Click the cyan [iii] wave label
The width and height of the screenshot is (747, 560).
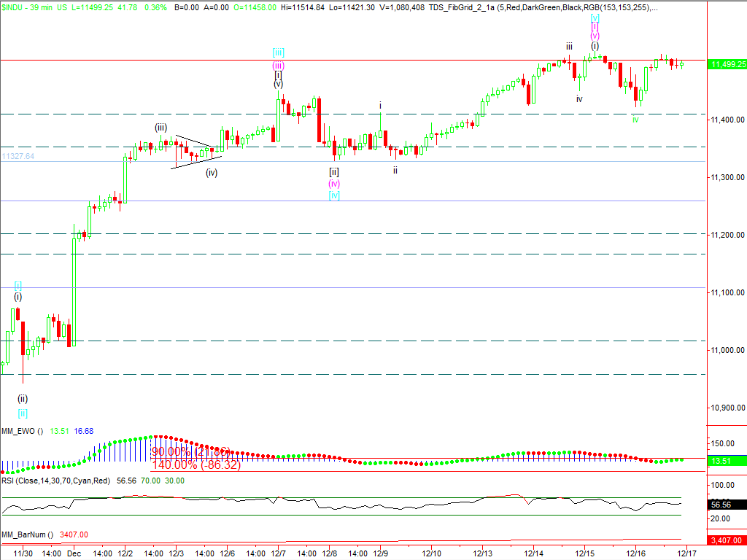pos(278,52)
